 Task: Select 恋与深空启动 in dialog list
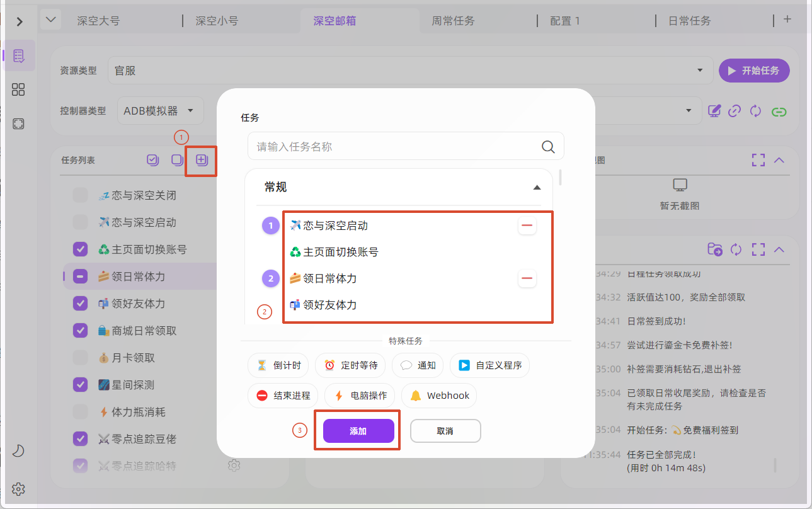pyautogui.click(x=328, y=226)
